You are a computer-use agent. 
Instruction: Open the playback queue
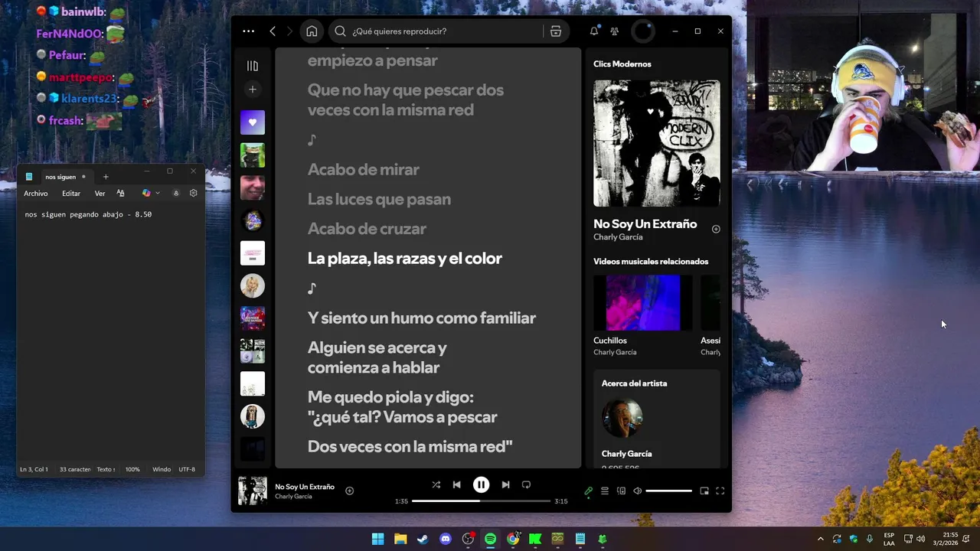(605, 491)
